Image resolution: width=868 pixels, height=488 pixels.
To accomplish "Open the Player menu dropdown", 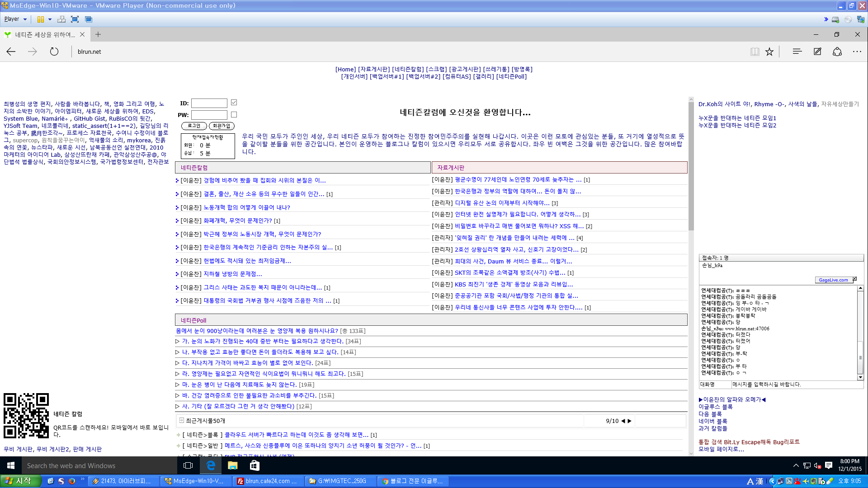I will (15, 19).
